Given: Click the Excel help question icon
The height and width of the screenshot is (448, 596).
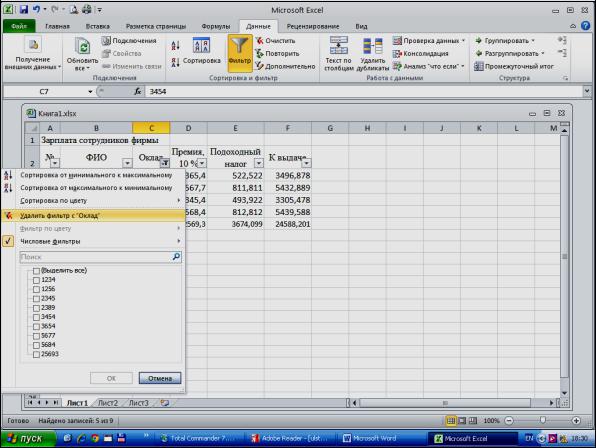Looking at the screenshot, I should [586, 26].
